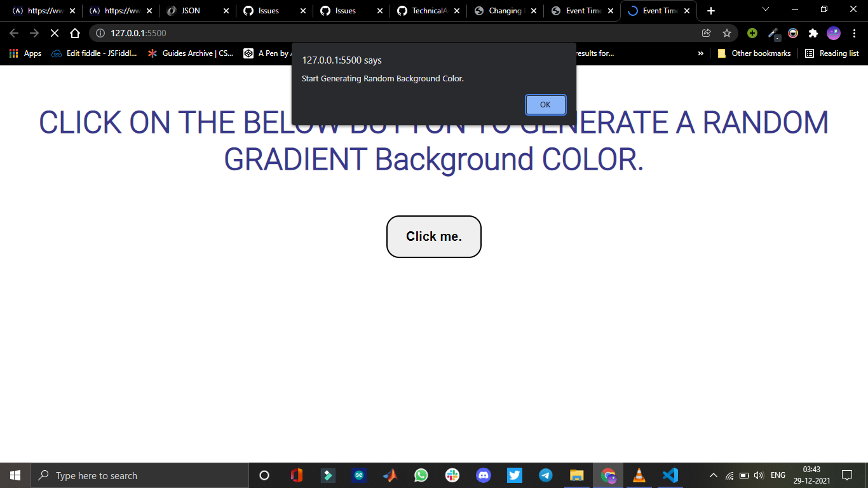Close the TechnicalA tab
The height and width of the screenshot is (488, 868).
tap(457, 11)
